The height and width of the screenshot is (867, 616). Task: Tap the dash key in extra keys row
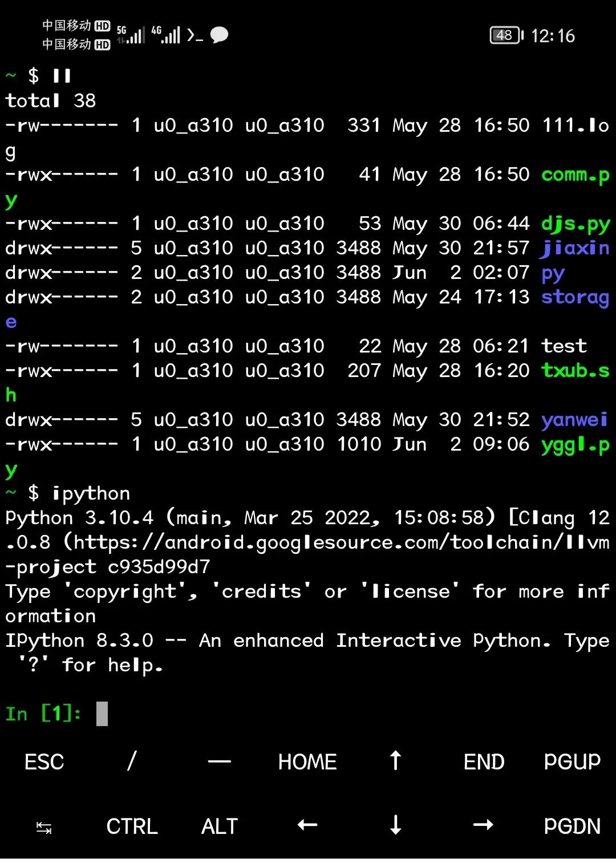click(220, 761)
